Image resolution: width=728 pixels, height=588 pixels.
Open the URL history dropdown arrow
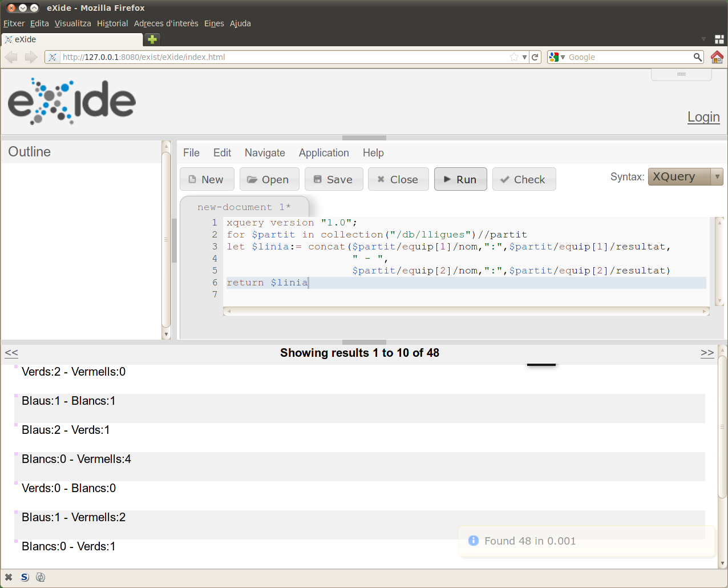pos(524,57)
